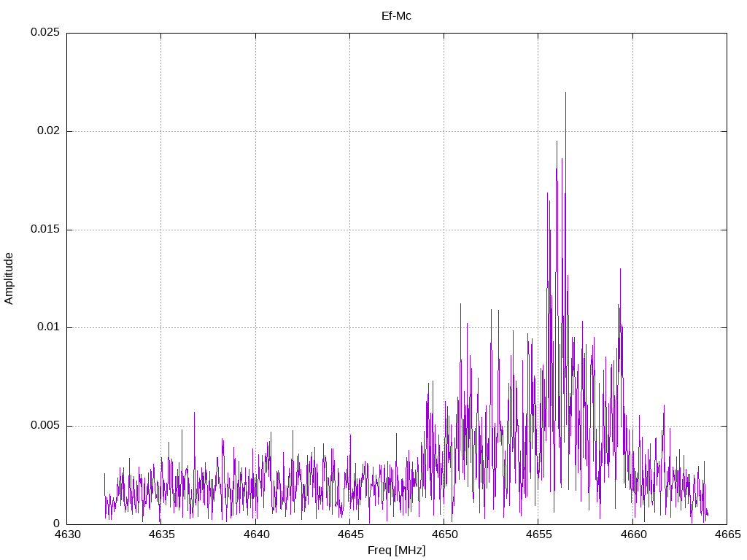Screen dimensions: 747x560
Task: Click the tip of the tallest spectrum peak
Action: 565,93
